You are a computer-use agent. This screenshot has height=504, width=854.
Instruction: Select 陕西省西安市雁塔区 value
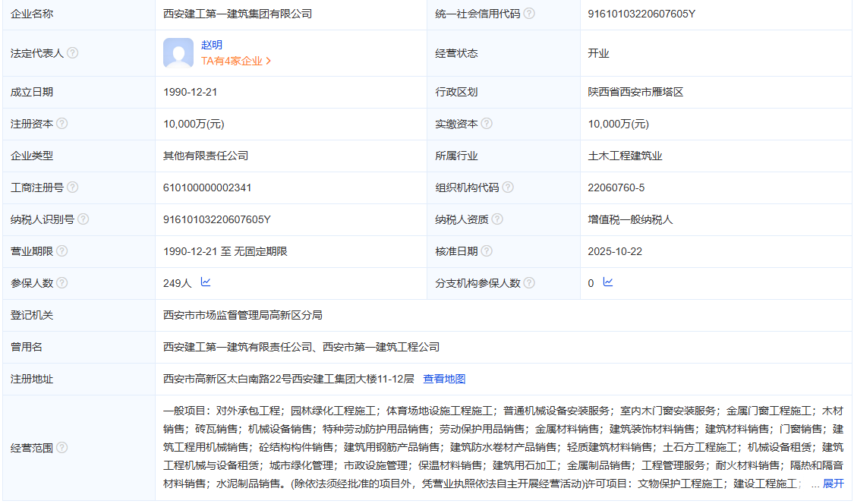click(635, 92)
